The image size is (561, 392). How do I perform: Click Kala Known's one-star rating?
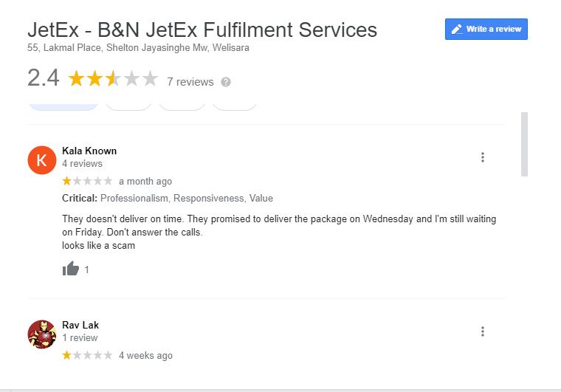[x=87, y=181]
